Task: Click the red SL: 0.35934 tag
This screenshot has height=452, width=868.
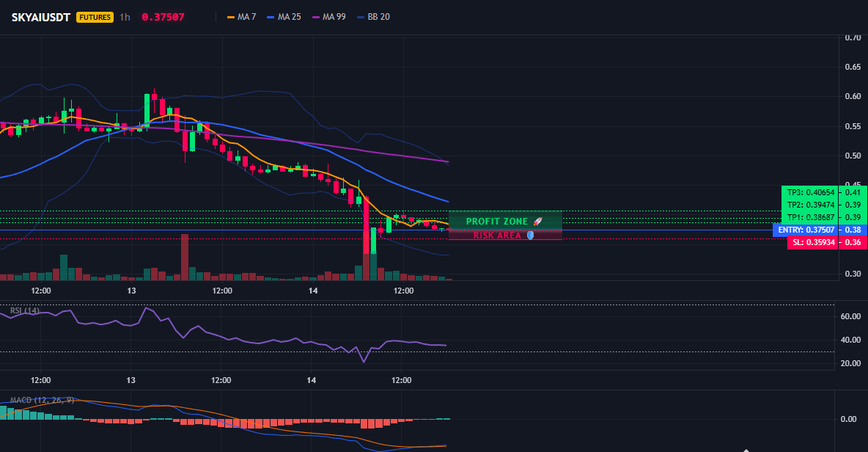Action: tap(812, 242)
